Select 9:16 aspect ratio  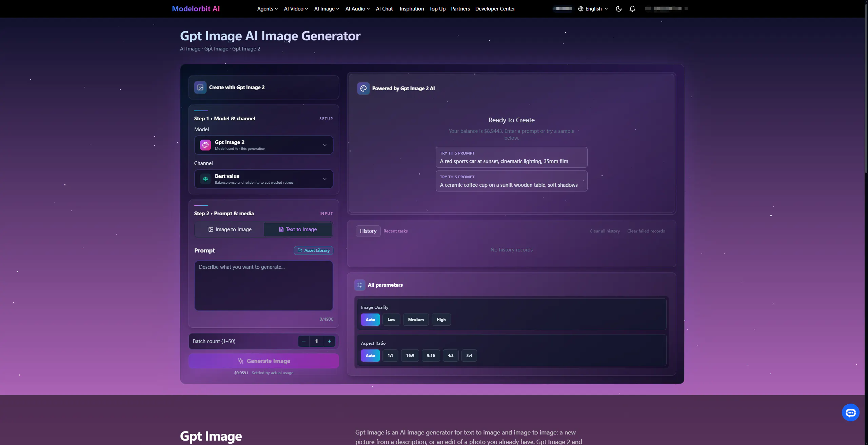click(x=431, y=356)
